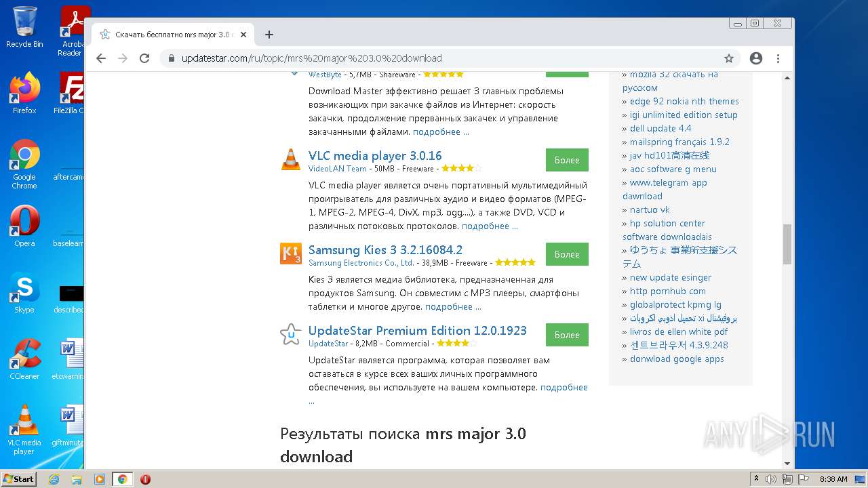Open Chrome three-dot menu
Image resolution: width=868 pixels, height=488 pixels.
778,58
